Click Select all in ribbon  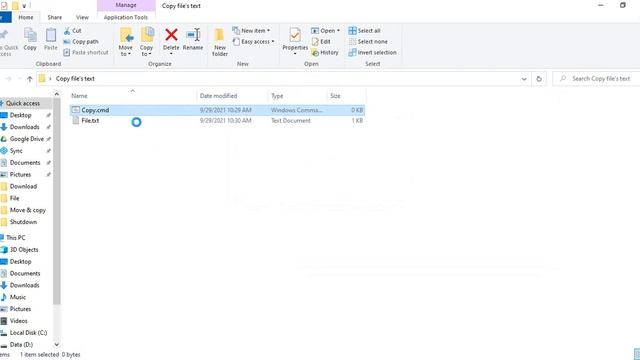click(364, 31)
